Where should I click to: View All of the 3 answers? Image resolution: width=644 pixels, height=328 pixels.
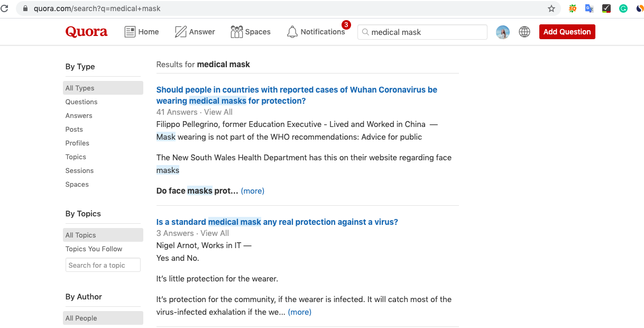[215, 233]
